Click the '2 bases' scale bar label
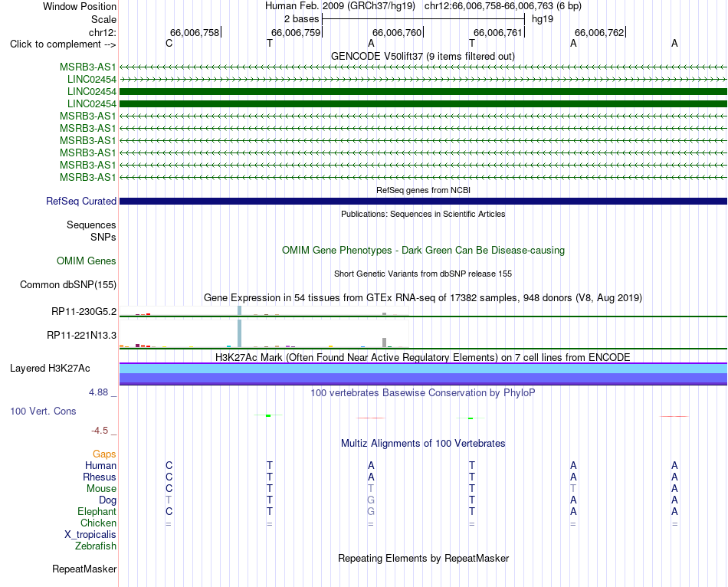 click(301, 19)
